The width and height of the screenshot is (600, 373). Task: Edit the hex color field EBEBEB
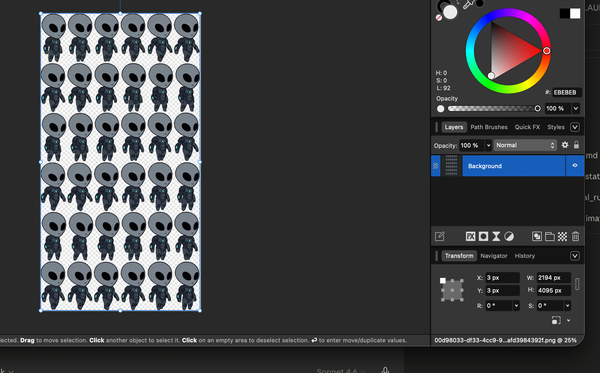coord(567,93)
